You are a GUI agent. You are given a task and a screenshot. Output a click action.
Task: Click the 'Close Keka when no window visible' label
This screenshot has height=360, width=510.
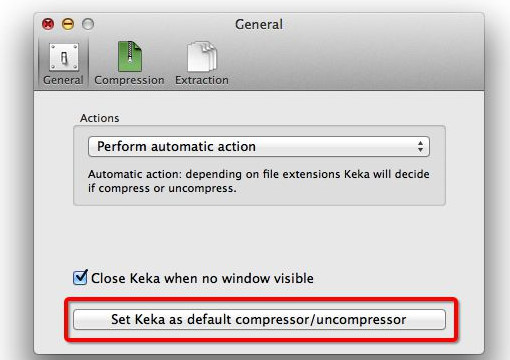pyautogui.click(x=202, y=278)
